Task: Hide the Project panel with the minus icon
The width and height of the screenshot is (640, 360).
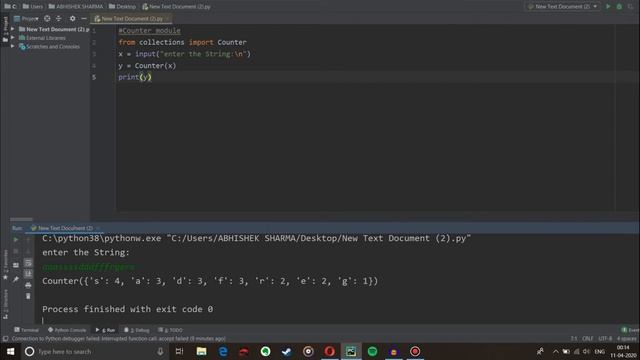Action: (x=84, y=18)
